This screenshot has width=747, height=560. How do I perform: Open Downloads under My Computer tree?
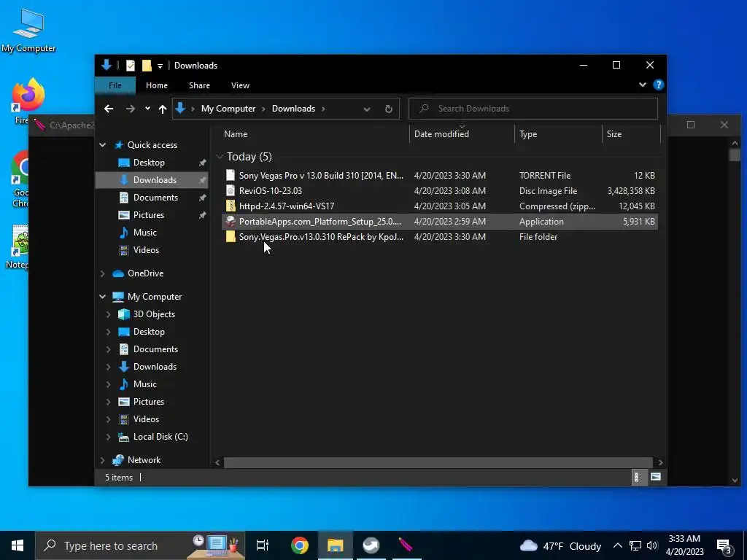point(155,367)
